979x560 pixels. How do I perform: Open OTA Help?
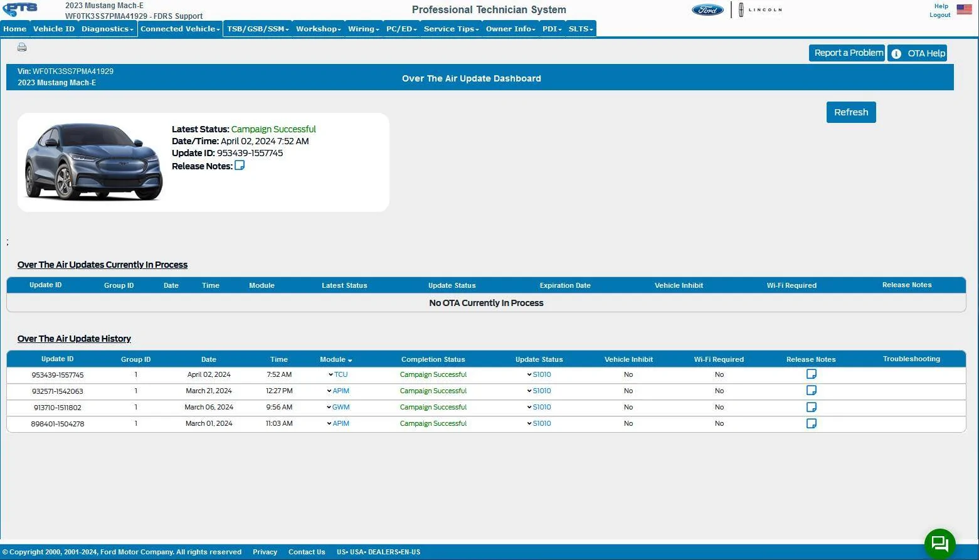point(917,53)
